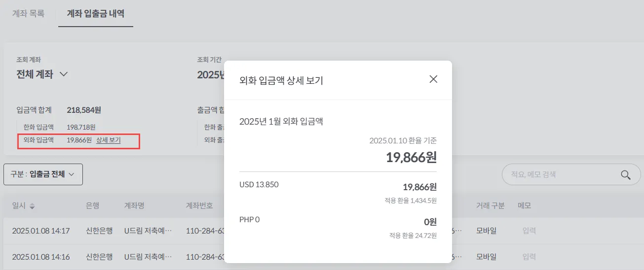This screenshot has width=644, height=270.
Task: Click the 계좌명 column header
Action: point(134,205)
